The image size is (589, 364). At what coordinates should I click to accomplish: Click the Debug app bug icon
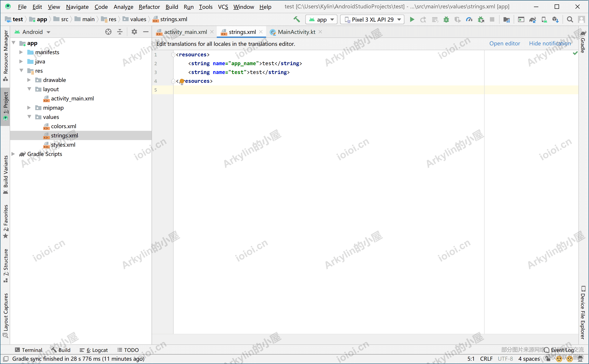446,19
